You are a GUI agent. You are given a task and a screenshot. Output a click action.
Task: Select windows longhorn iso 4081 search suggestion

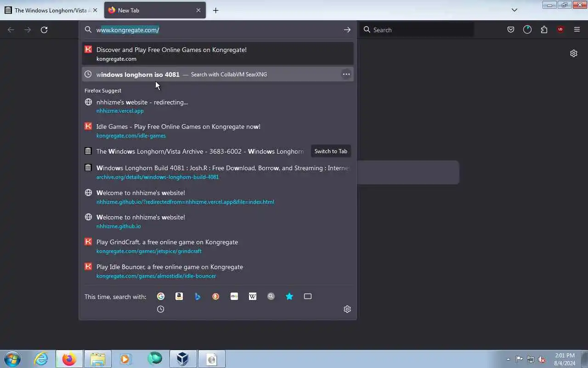click(x=218, y=74)
